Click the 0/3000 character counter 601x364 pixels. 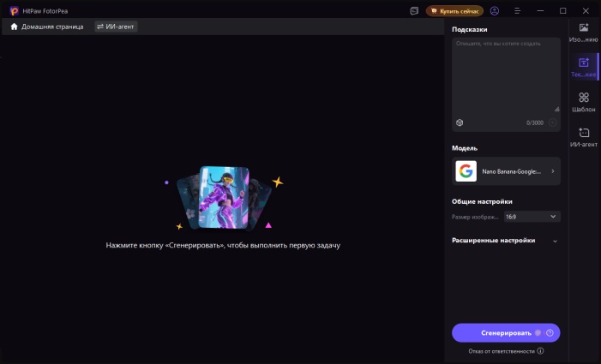535,122
